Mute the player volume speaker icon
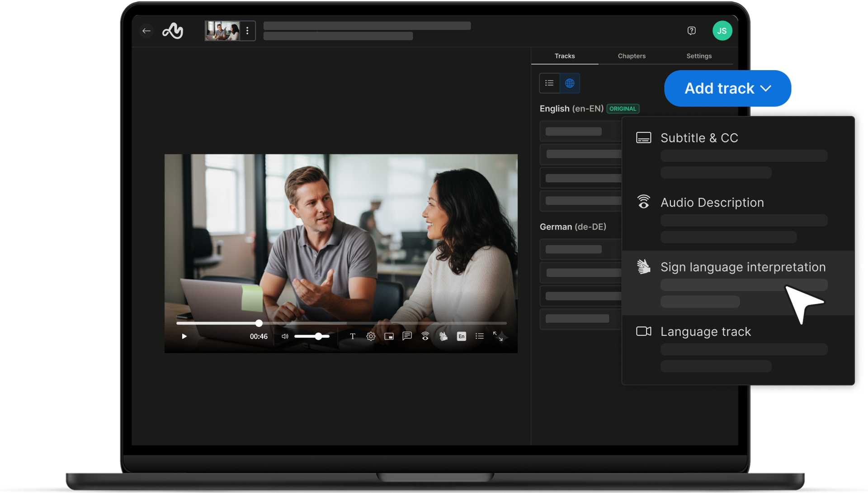The width and height of the screenshot is (868, 493). pos(285,337)
